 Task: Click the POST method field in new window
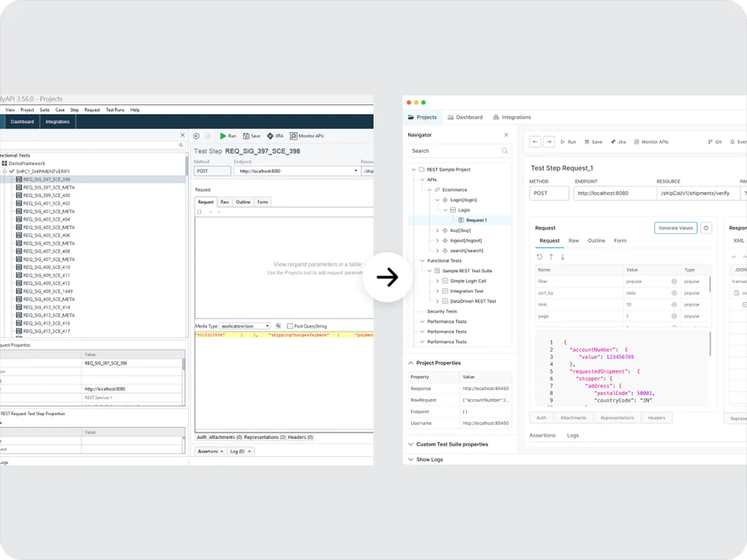click(x=549, y=193)
